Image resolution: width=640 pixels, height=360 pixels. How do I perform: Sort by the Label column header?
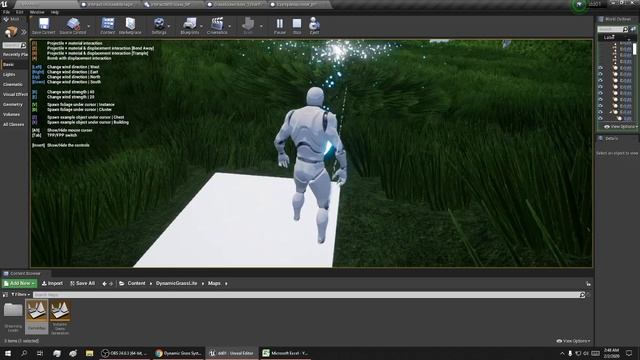(x=609, y=37)
